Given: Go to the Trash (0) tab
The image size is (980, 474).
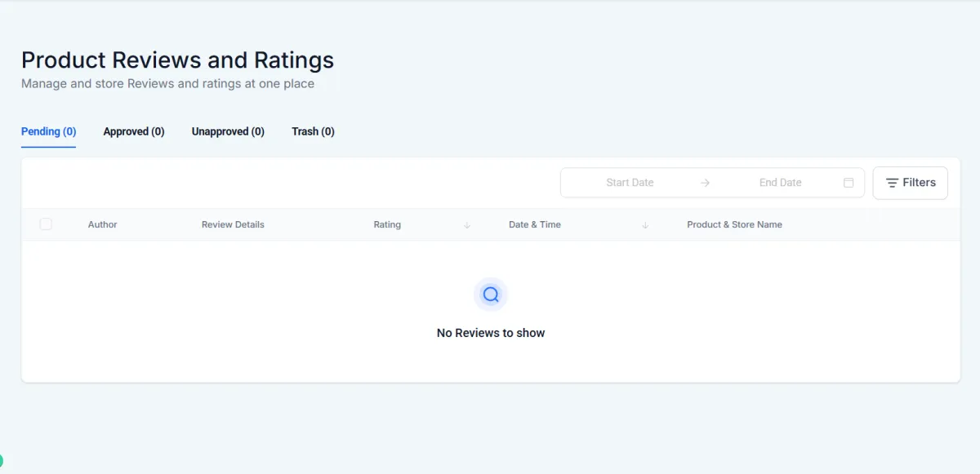Looking at the screenshot, I should (x=313, y=131).
